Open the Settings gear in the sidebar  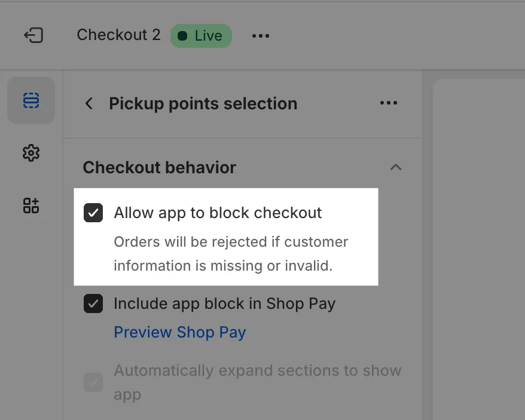[x=31, y=153]
